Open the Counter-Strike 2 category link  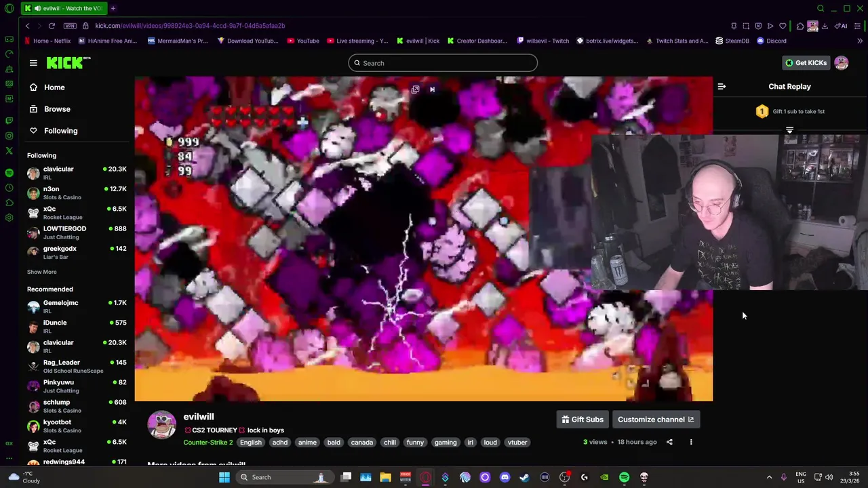tap(208, 443)
